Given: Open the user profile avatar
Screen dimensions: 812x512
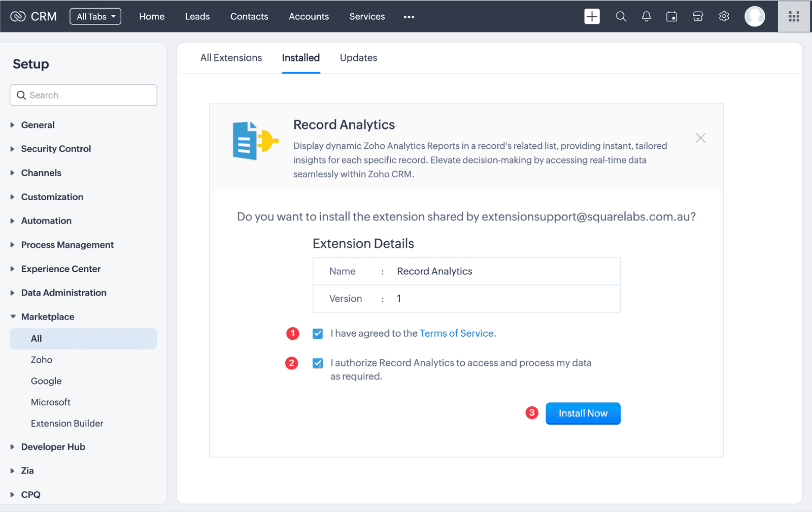Looking at the screenshot, I should pos(755,16).
